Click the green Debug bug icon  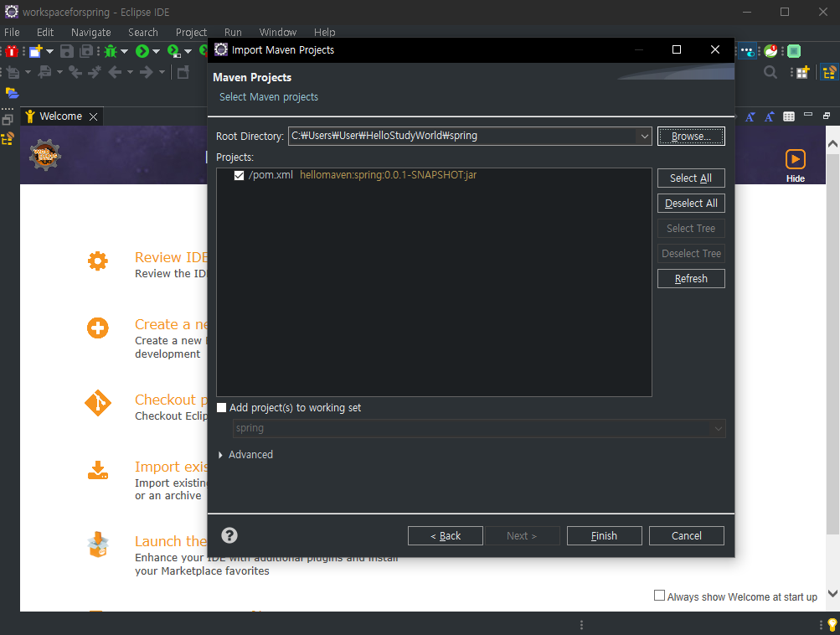(111, 51)
